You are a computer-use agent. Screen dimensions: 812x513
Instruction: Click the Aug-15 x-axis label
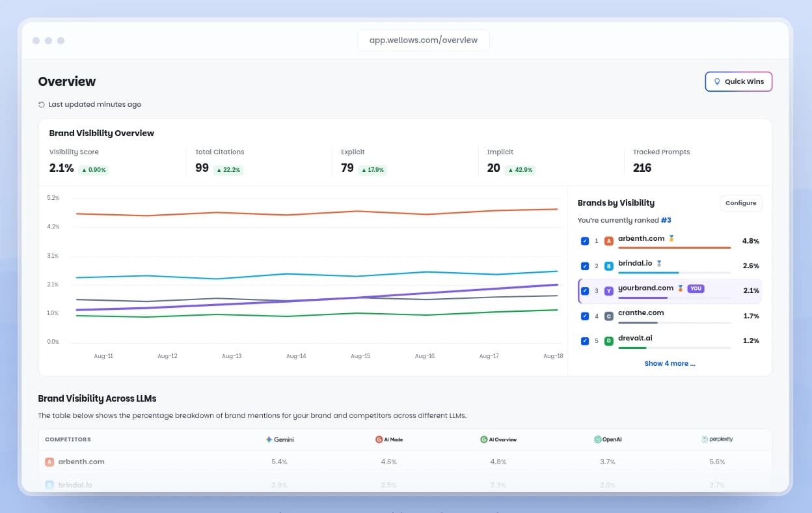(360, 356)
